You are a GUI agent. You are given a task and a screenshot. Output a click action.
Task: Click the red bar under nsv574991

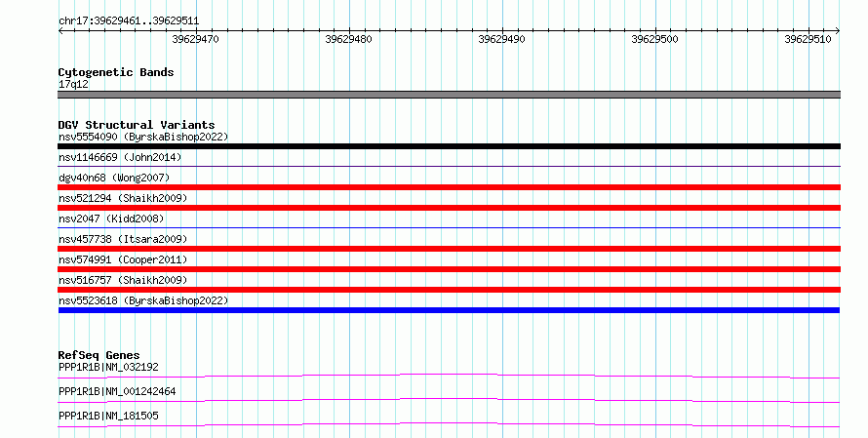click(x=449, y=269)
